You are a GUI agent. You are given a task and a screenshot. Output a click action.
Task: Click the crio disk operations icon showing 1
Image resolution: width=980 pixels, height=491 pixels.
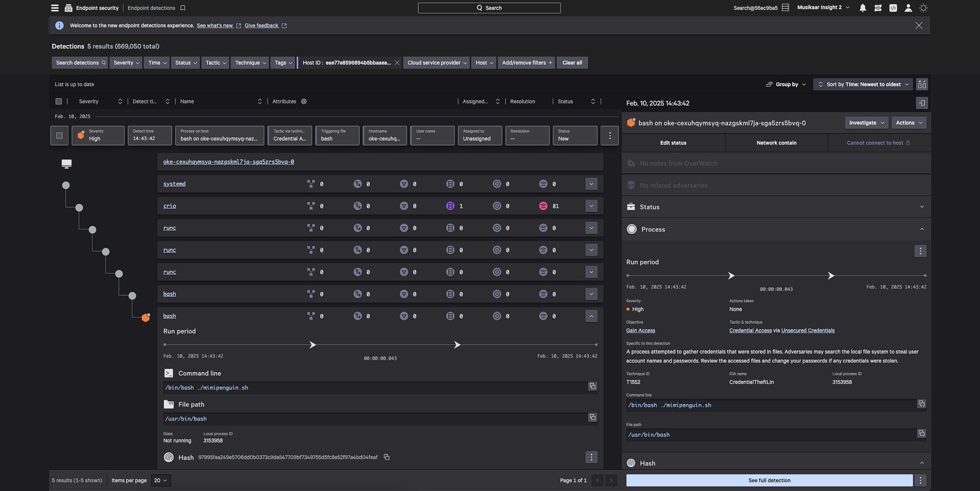(x=450, y=206)
